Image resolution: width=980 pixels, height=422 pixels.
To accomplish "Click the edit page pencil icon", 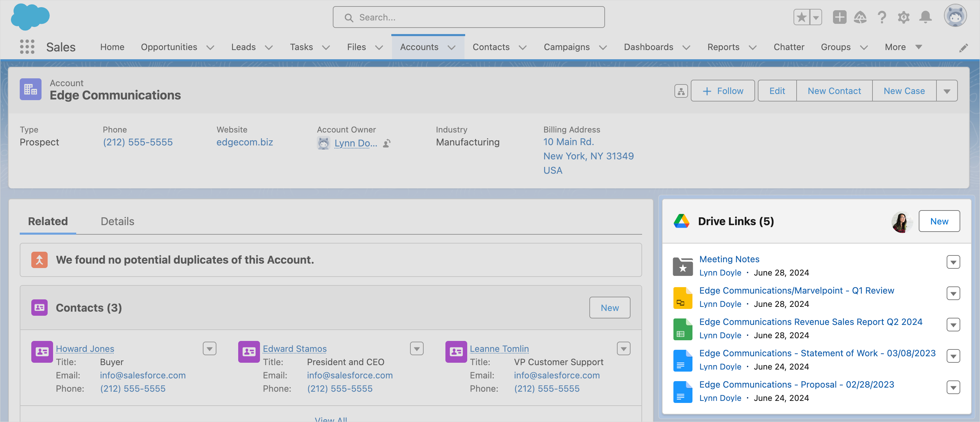I will point(964,48).
